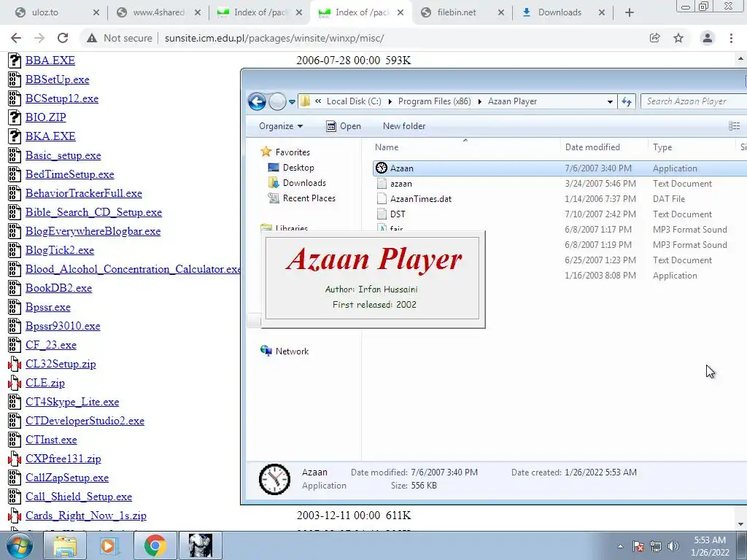Open the Organize dropdown menu
The image size is (747, 560).
281,125
